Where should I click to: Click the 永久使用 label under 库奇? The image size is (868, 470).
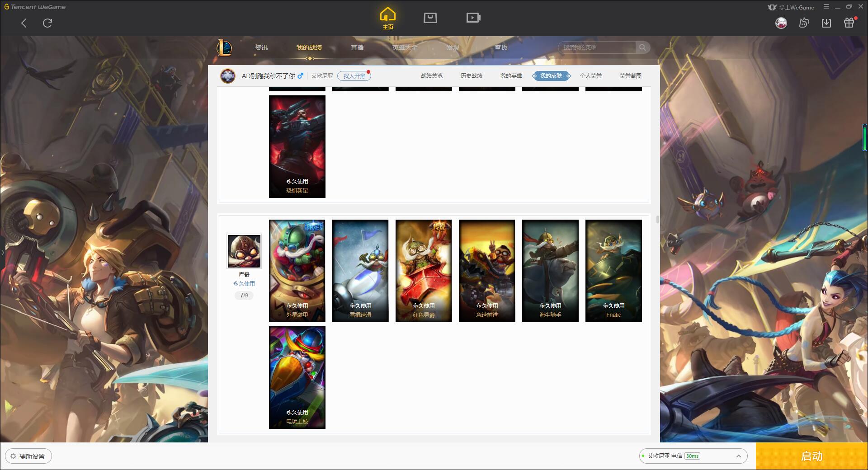coord(244,284)
